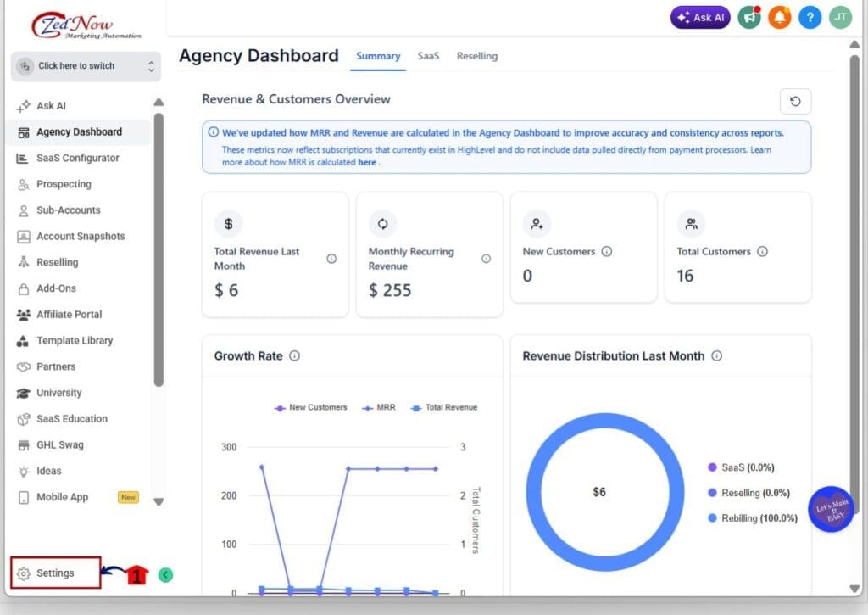Screen dimensions: 868x615
Task: Click info icon beside Total Customers
Action: click(762, 252)
